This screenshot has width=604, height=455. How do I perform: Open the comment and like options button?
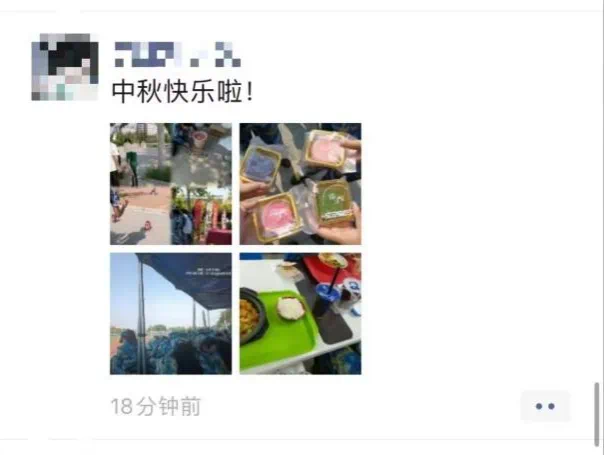pyautogui.click(x=545, y=406)
